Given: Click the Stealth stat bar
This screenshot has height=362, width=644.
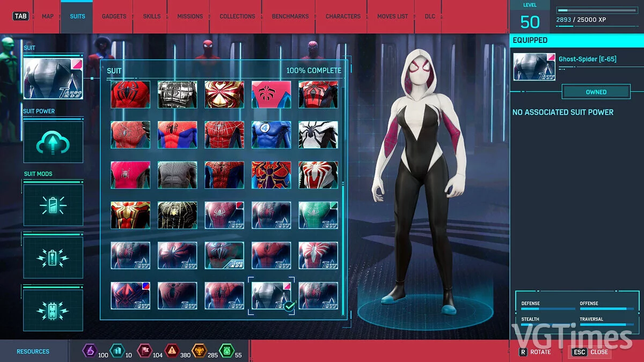Looking at the screenshot, I should (x=548, y=324).
